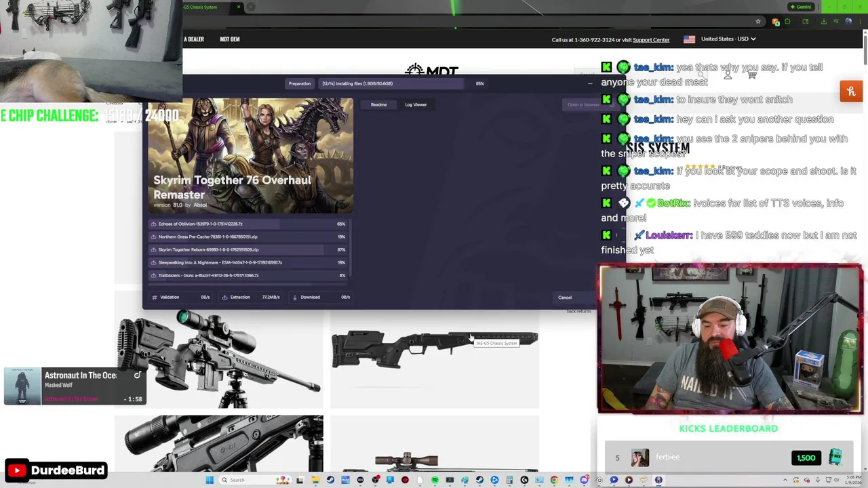868x488 pixels.
Task: Click the MDT logo
Action: tap(431, 70)
